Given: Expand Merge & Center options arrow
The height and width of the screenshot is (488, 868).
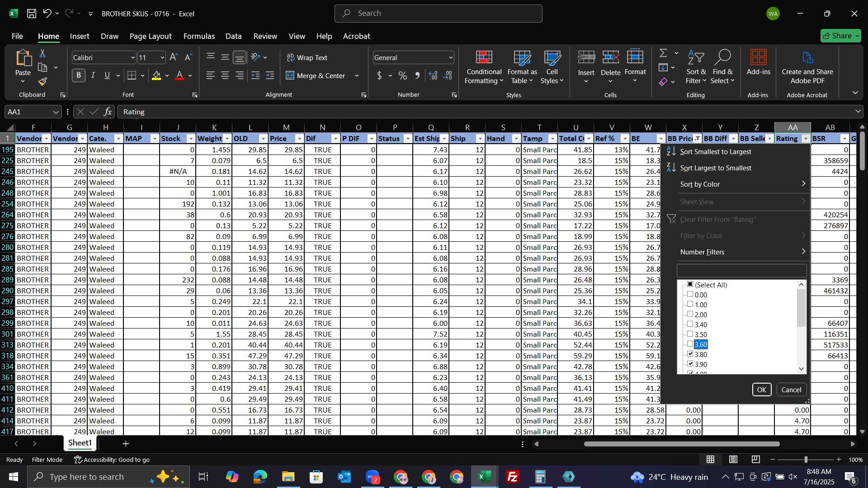Looking at the screenshot, I should 357,75.
